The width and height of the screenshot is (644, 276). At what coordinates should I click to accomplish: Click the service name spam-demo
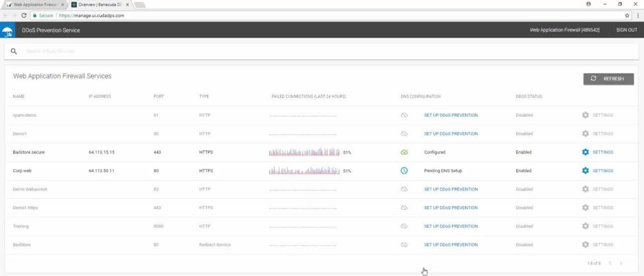25,115
